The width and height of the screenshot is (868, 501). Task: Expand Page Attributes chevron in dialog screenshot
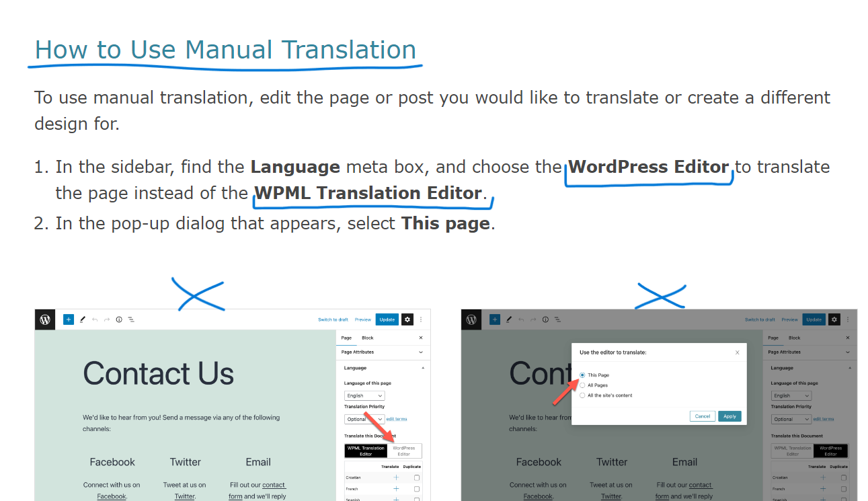(x=848, y=352)
